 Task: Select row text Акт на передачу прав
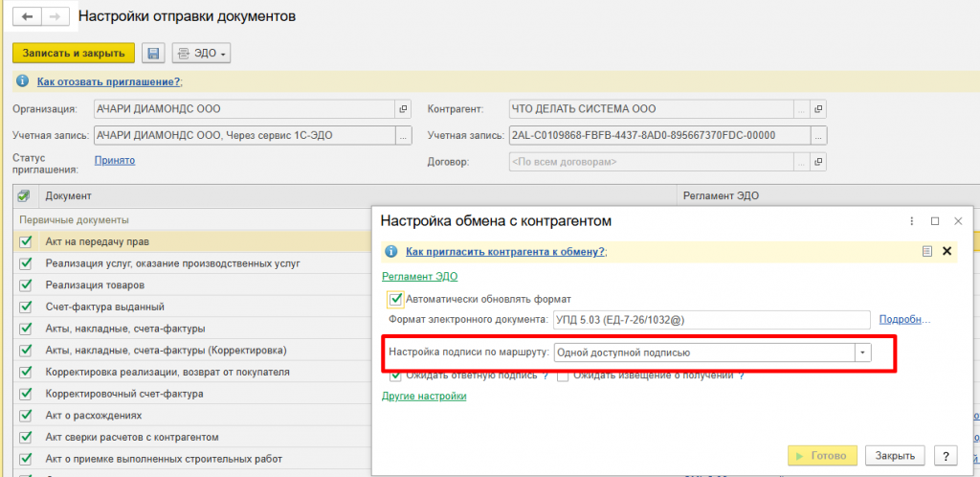(x=98, y=241)
